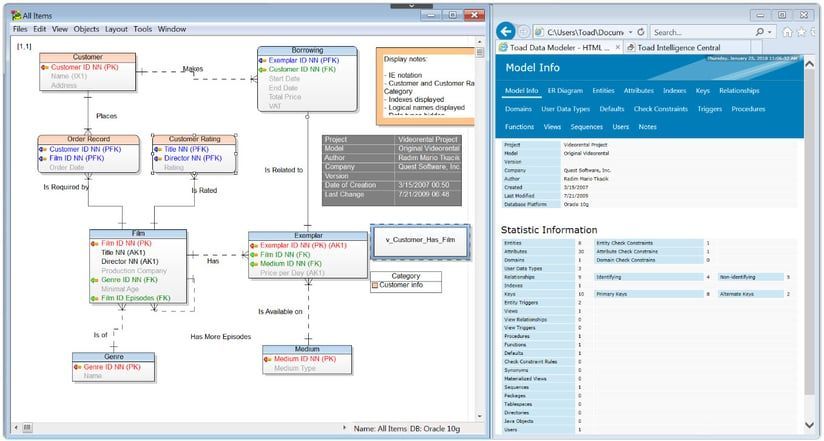Open the Indexes report link
The width and height of the screenshot is (824, 441).
coord(674,90)
